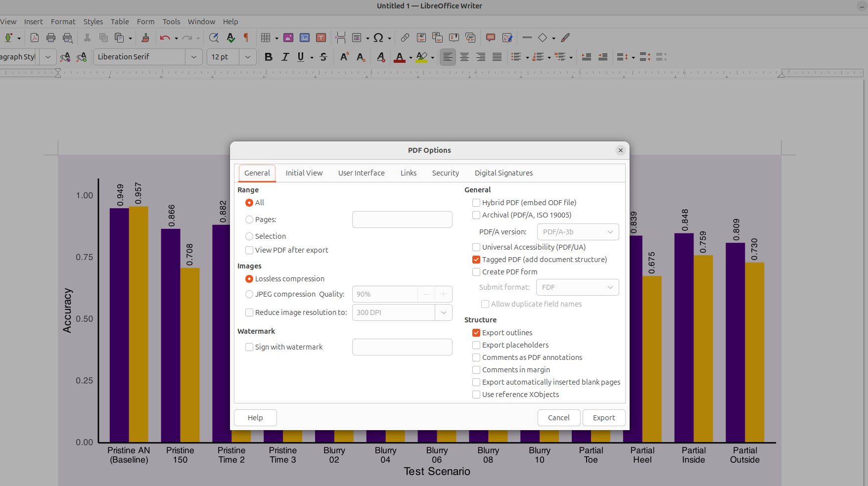The width and height of the screenshot is (868, 486).
Task: Click the Insert Table grid icon
Action: (266, 38)
